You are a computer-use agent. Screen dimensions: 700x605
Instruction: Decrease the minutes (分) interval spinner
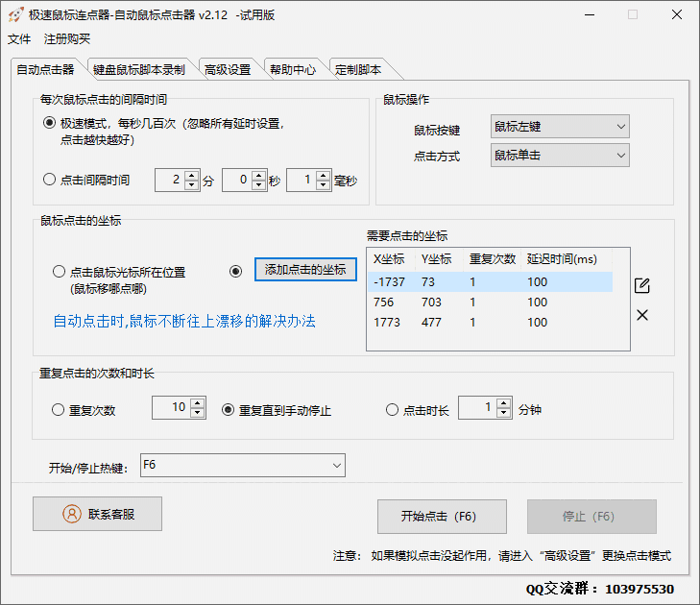(x=192, y=185)
